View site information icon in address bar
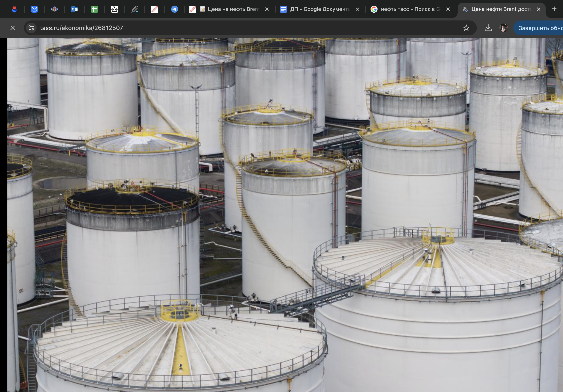Screen dimensions: 563x392 point(31,28)
